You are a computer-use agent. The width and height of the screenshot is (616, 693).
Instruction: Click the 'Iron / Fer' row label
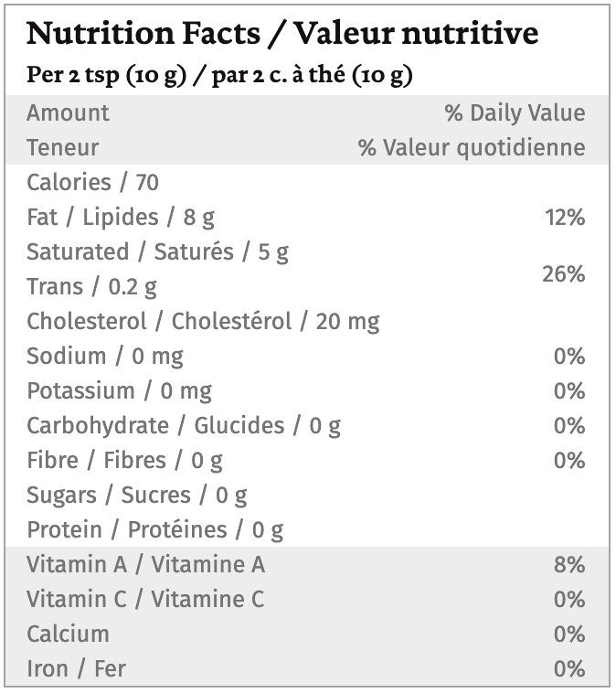pyautogui.click(x=76, y=668)
